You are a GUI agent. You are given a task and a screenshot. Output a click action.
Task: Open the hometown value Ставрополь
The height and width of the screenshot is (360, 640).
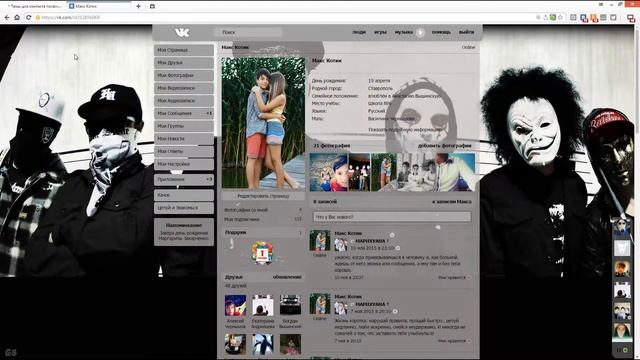[380, 88]
